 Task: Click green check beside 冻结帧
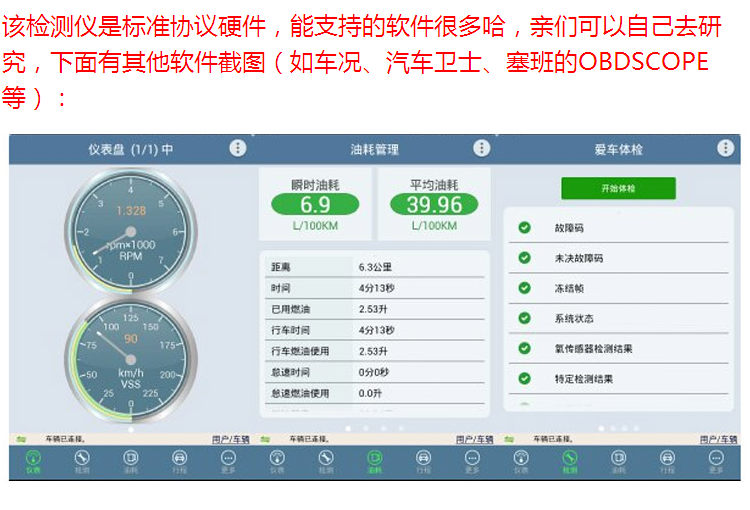point(524,288)
